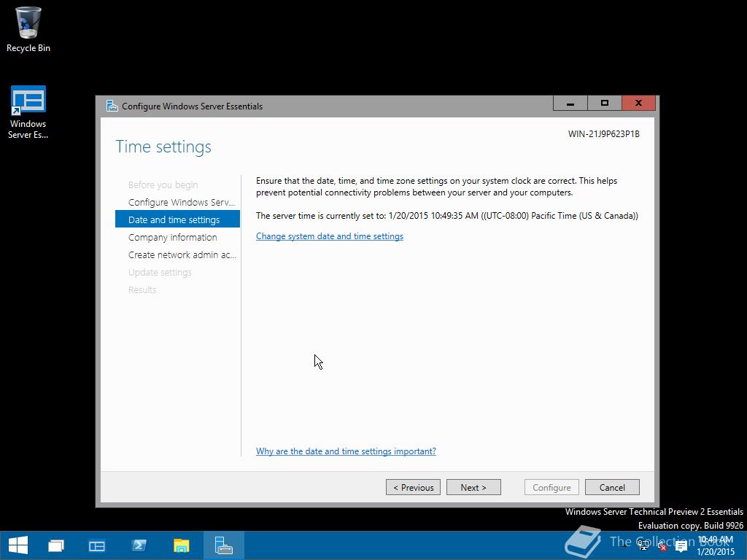Open Windows Server Essentials desktop shortcut
The height and width of the screenshot is (560, 747).
pos(28,112)
